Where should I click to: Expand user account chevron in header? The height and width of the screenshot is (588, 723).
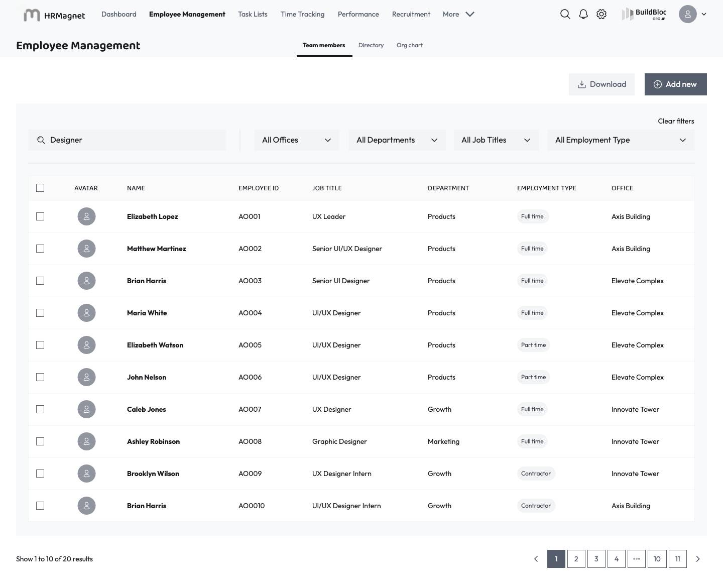[x=704, y=14]
